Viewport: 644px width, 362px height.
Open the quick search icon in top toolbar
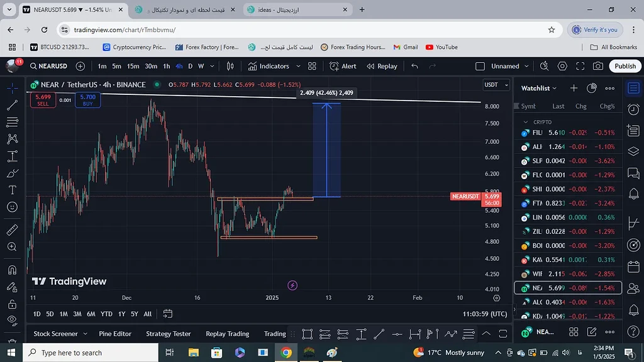[544, 66]
